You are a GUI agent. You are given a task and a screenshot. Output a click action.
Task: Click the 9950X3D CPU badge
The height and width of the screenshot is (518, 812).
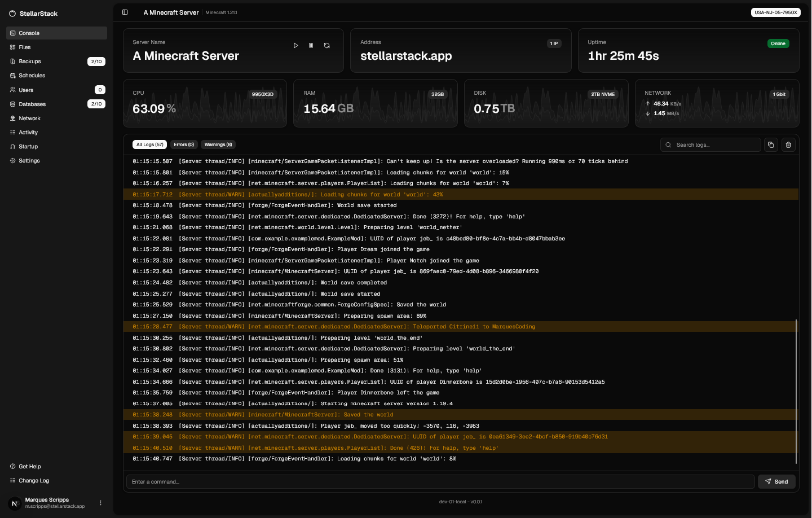point(263,94)
